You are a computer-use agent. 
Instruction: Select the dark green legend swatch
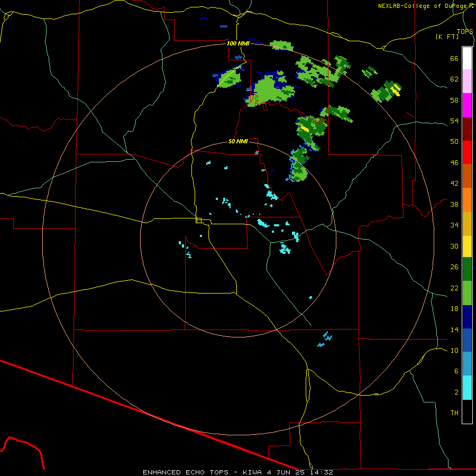coord(467,269)
